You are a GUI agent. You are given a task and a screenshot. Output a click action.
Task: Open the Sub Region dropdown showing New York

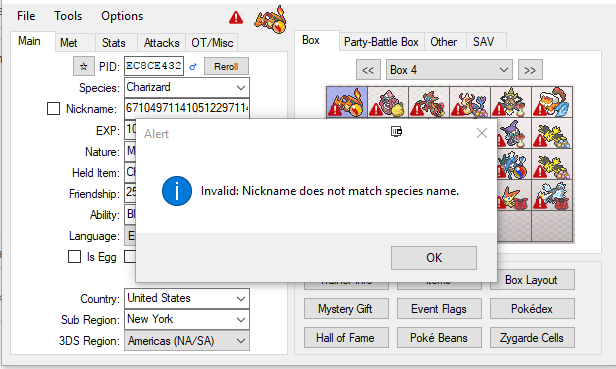click(x=187, y=319)
